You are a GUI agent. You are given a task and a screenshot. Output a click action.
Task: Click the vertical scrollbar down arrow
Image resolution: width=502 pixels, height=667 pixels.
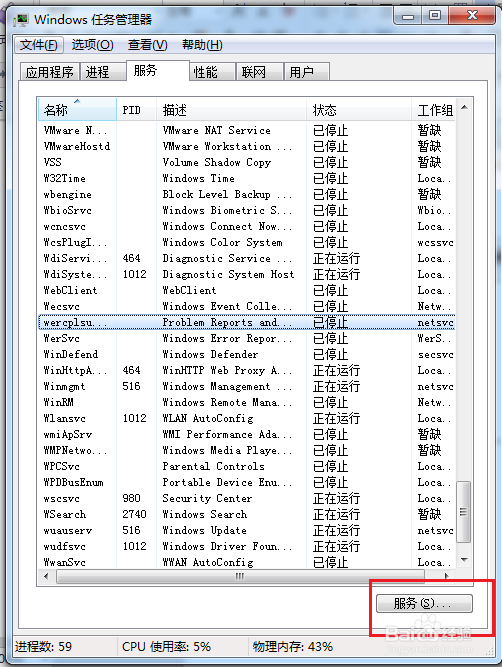(x=464, y=559)
